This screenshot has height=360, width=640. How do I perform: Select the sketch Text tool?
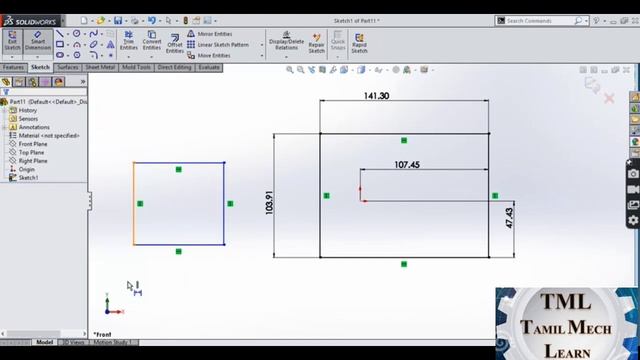click(111, 44)
